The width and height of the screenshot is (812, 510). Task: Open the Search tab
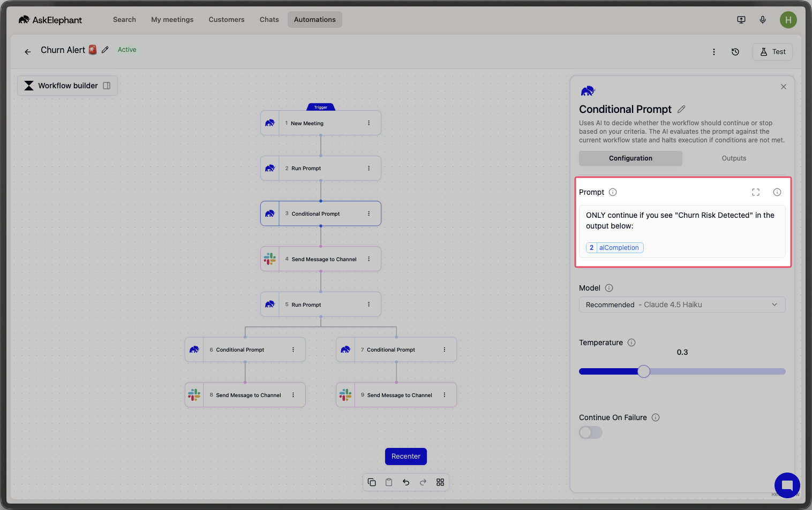click(124, 20)
